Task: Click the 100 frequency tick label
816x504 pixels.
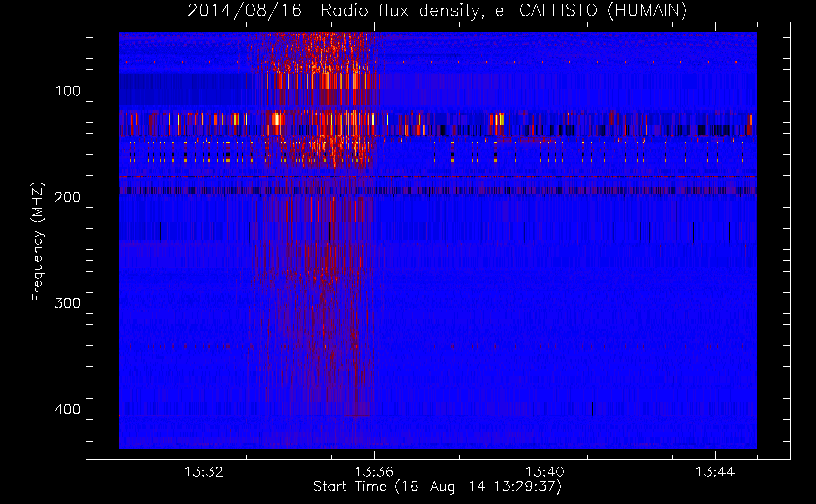Action: tap(68, 91)
